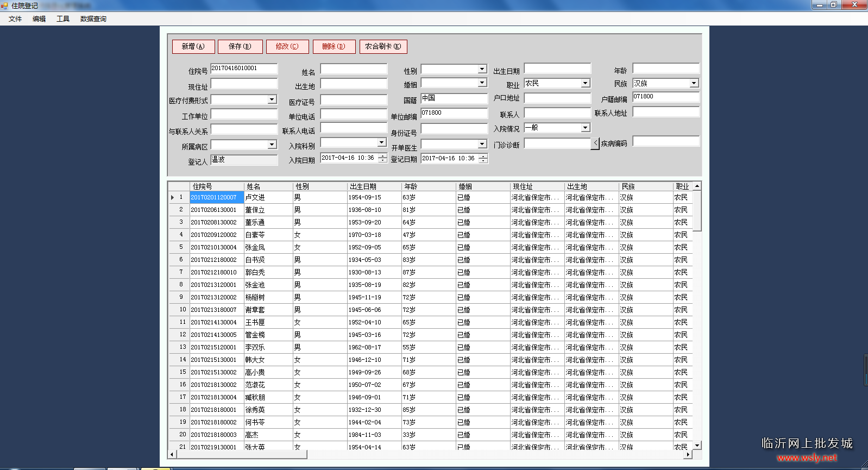Click the row selector arrow for row 1
The height and width of the screenshot is (470, 868).
(173, 198)
